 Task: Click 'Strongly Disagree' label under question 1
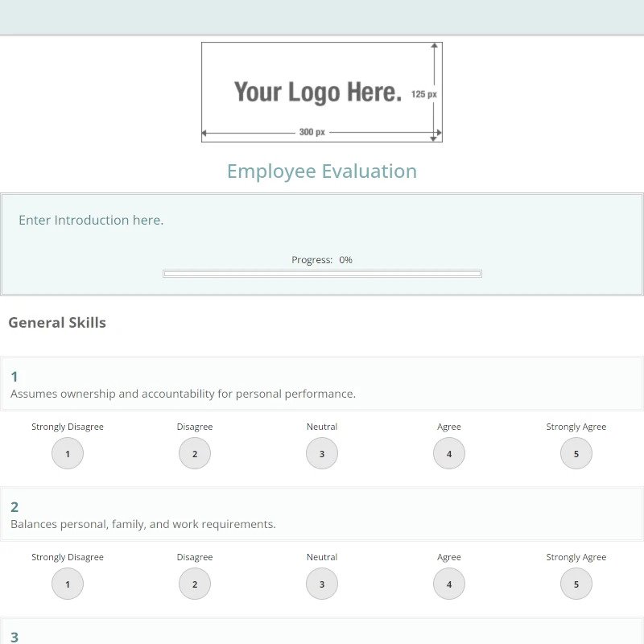click(68, 427)
